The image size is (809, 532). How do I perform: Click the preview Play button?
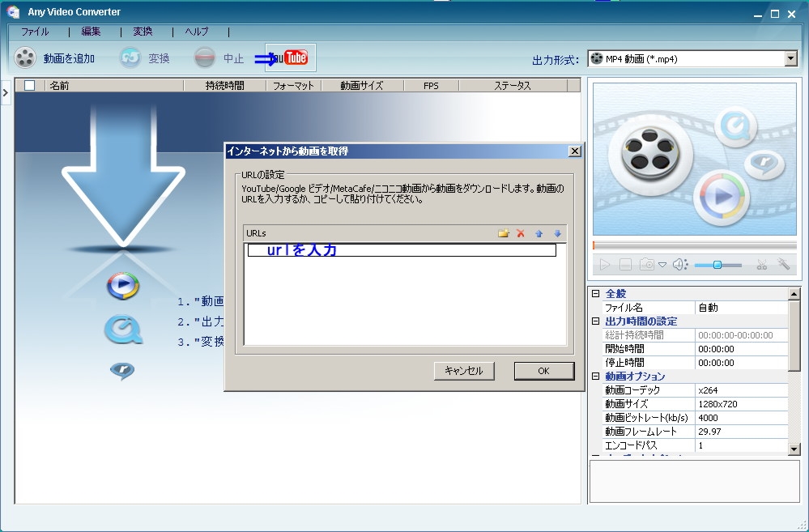pos(605,265)
